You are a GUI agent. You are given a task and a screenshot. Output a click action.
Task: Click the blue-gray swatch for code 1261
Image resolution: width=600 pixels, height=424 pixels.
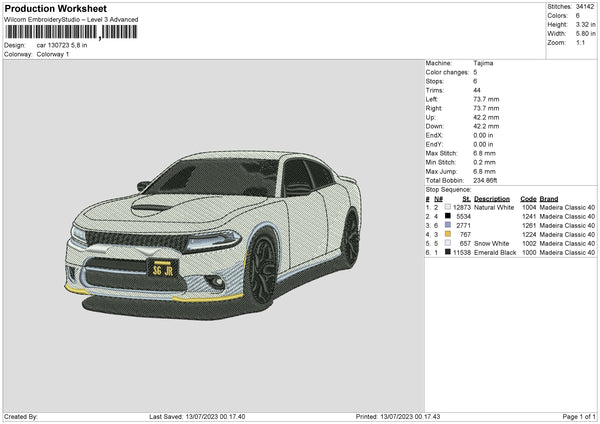(446, 225)
